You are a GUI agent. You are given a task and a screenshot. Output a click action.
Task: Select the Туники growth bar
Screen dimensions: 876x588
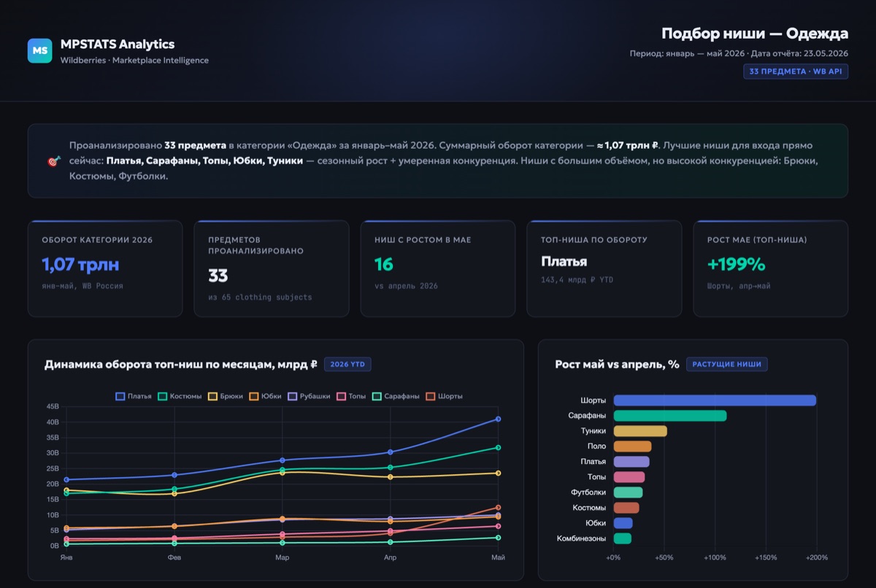[x=640, y=431]
